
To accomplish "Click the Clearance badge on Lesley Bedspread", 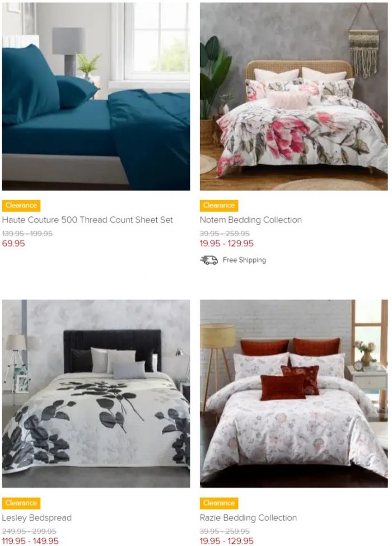I will (21, 503).
